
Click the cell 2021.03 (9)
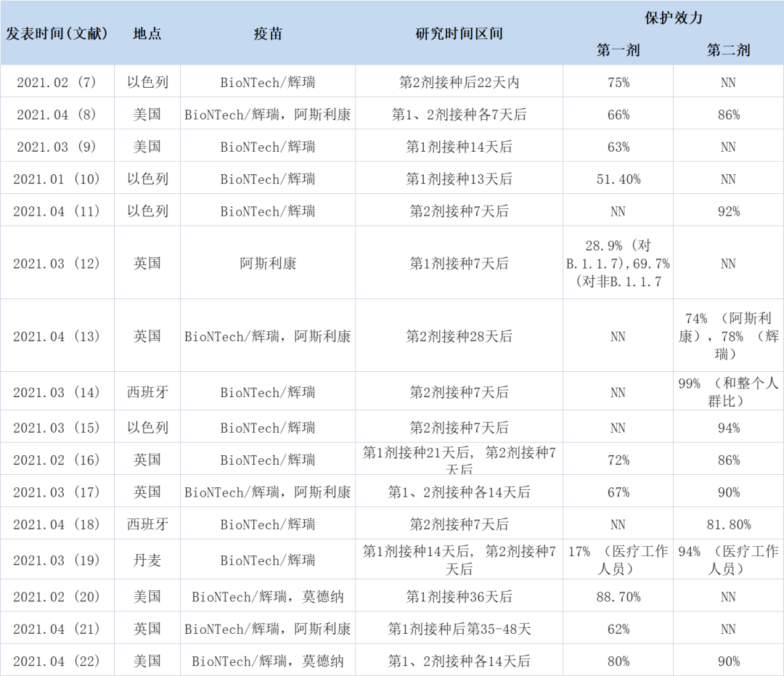coord(57,147)
